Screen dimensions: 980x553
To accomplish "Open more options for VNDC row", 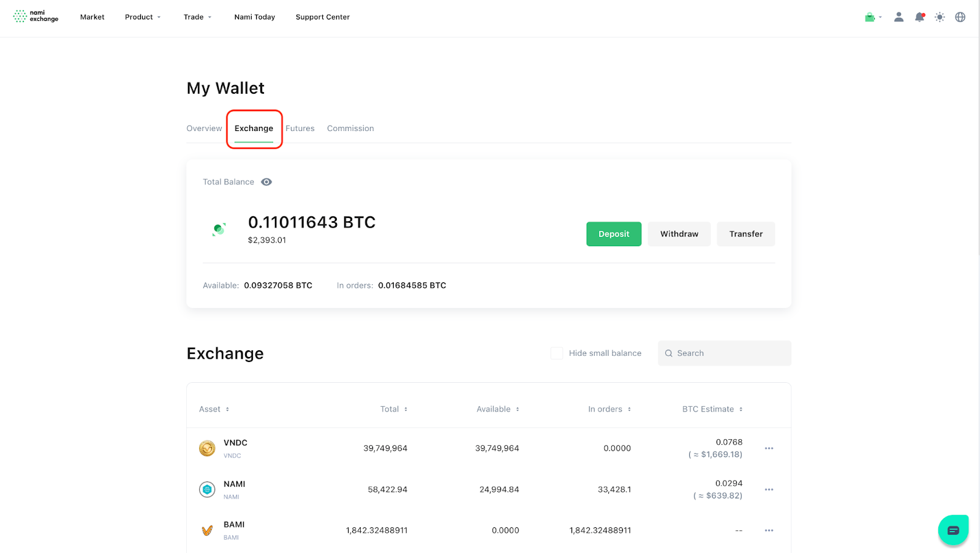I will [x=769, y=448].
